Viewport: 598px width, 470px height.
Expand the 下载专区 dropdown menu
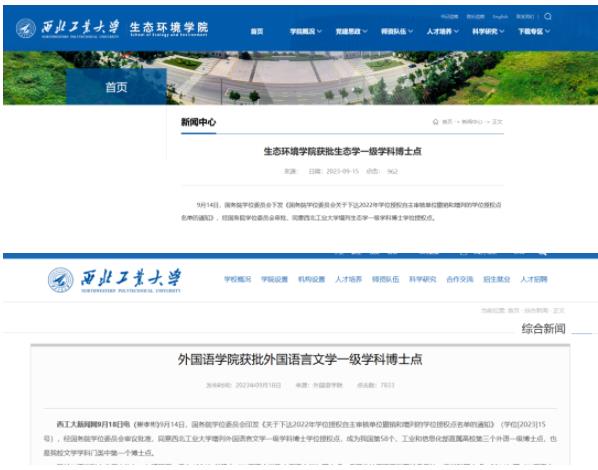[534, 31]
